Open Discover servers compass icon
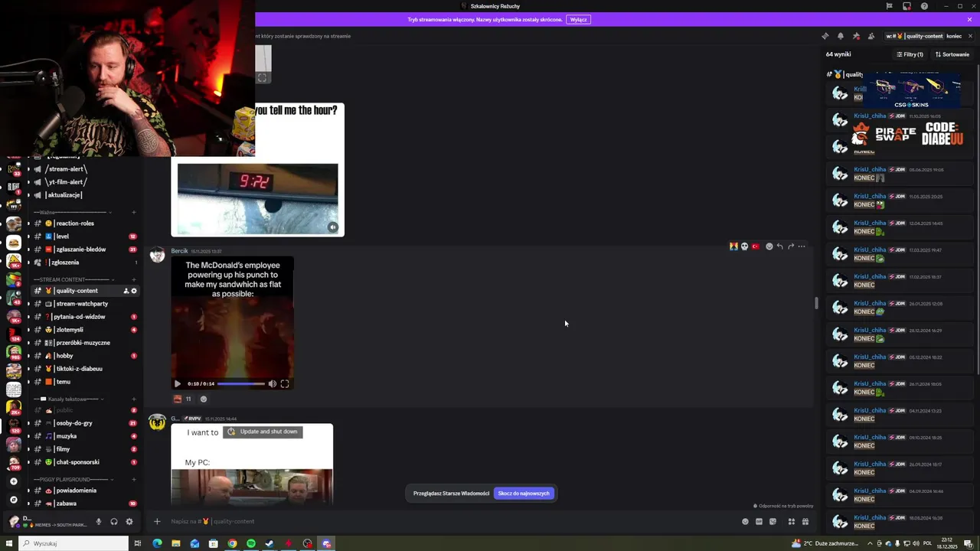980x551 pixels. (13, 500)
